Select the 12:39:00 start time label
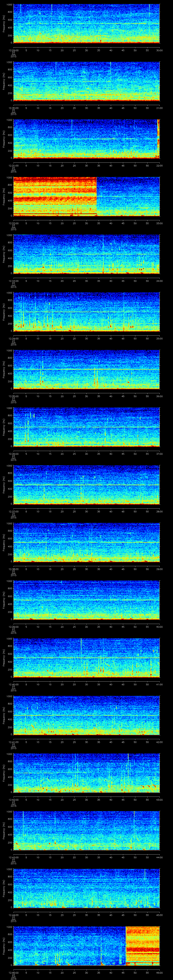 pos(13,627)
